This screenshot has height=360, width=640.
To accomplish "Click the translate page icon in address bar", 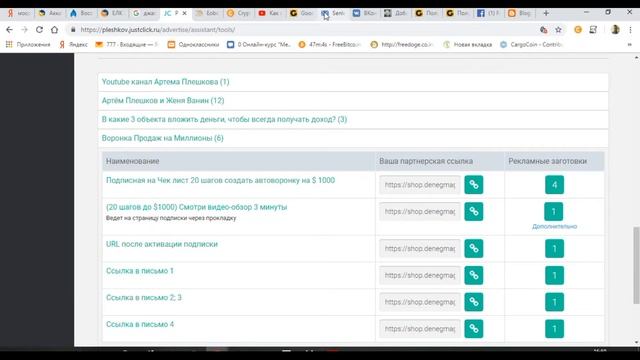I will 543,29.
